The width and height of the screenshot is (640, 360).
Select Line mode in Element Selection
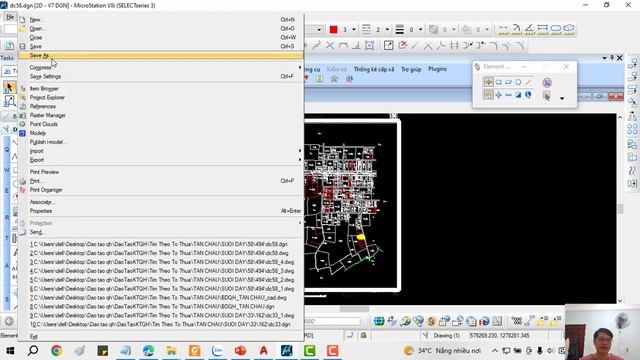tap(528, 82)
